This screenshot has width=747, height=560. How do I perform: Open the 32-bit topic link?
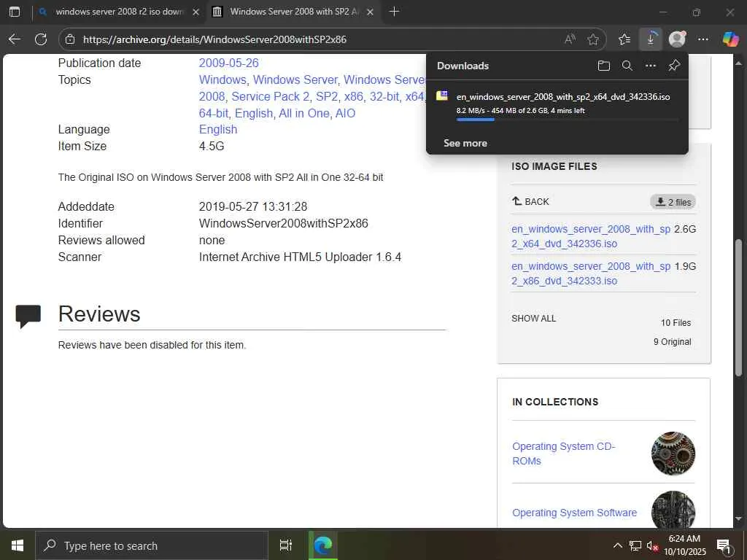click(x=384, y=96)
